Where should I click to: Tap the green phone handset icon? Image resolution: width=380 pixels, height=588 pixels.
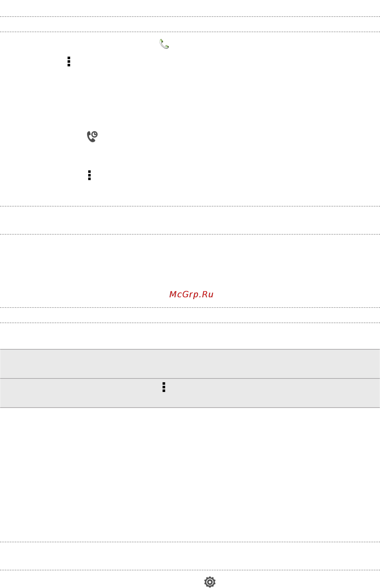[164, 44]
